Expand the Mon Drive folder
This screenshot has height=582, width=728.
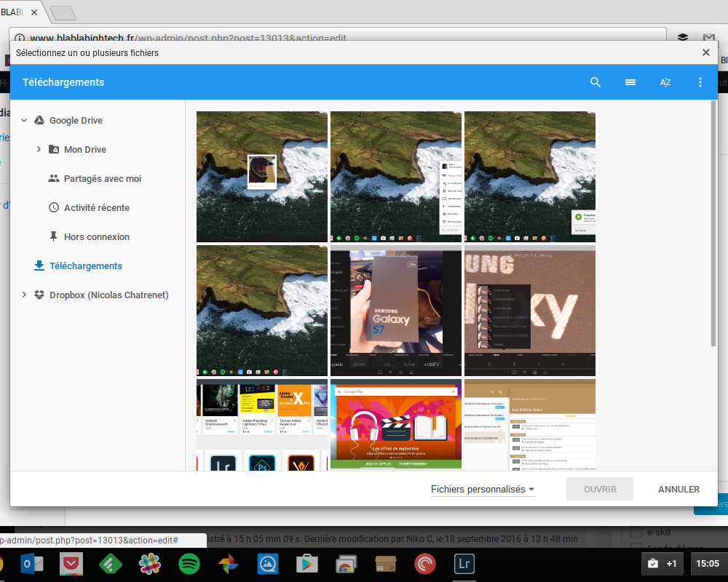coord(39,149)
